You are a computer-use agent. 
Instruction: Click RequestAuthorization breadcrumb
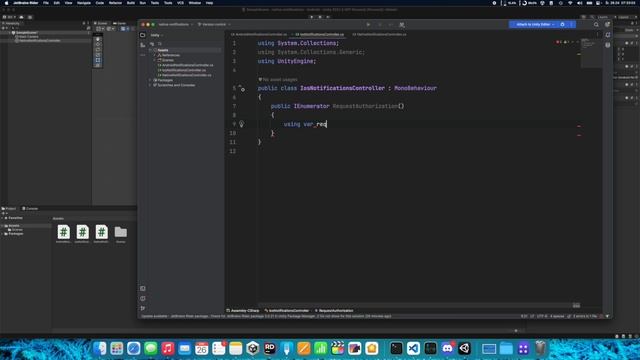[334, 311]
